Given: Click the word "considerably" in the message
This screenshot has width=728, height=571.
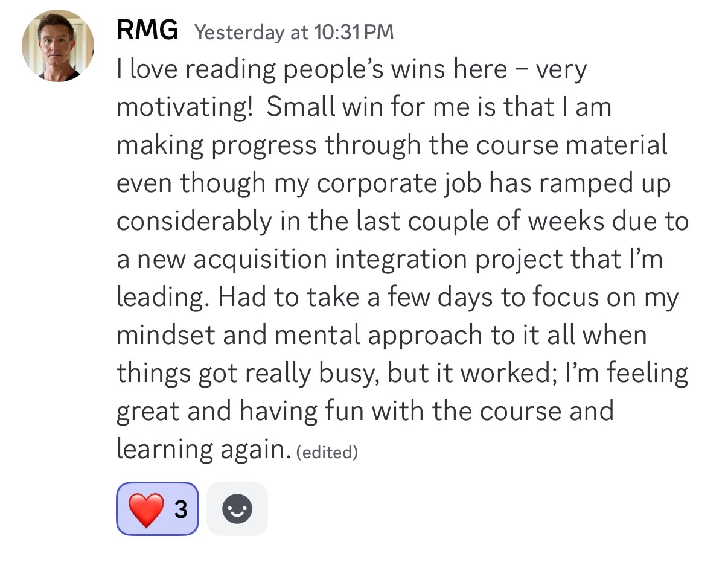Looking at the screenshot, I should [194, 222].
